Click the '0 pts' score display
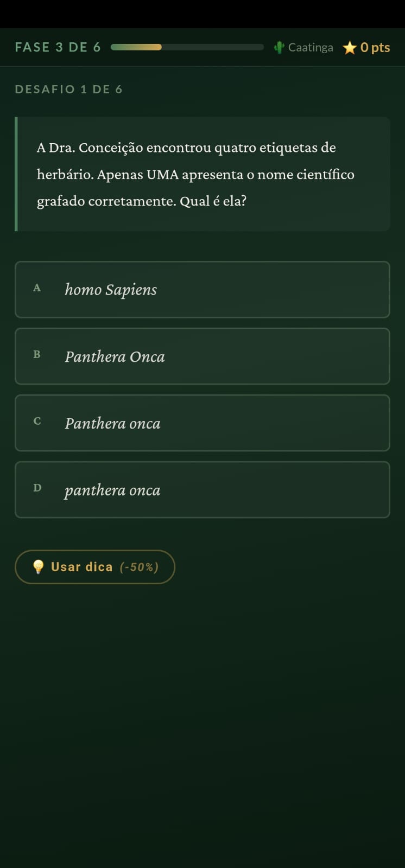 click(x=375, y=48)
